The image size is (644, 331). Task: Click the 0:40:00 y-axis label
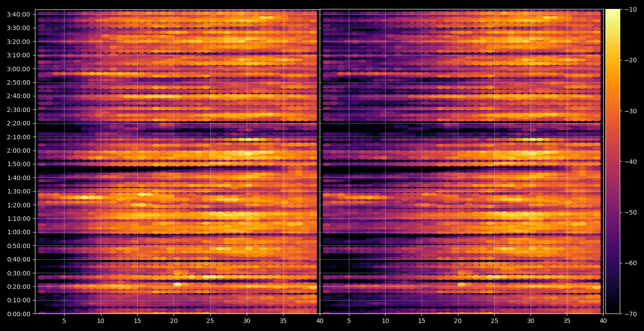coord(18,259)
